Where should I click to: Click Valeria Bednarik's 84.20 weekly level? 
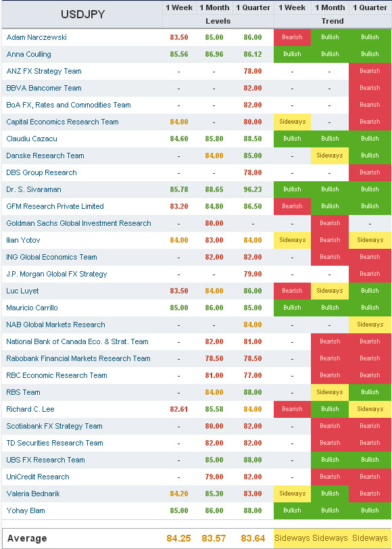179,494
